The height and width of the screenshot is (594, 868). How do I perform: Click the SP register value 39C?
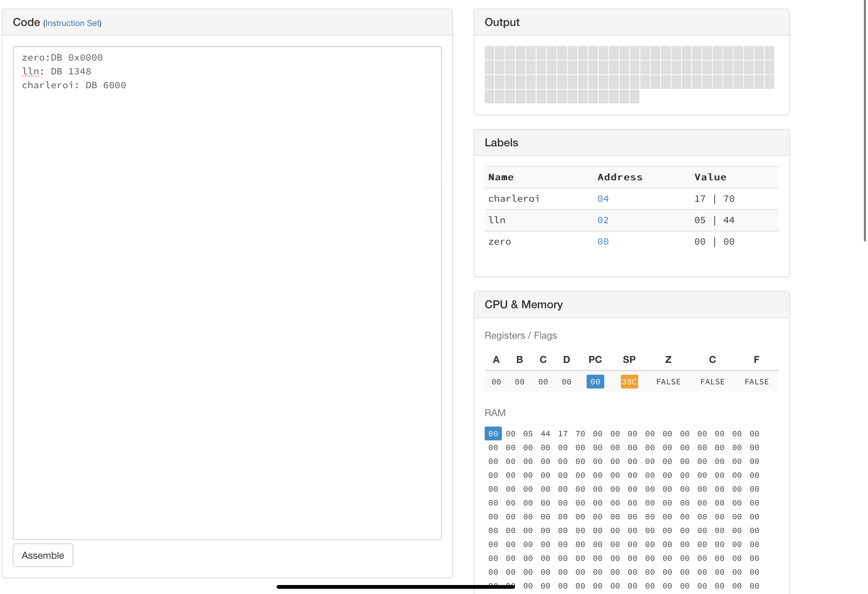pos(629,382)
